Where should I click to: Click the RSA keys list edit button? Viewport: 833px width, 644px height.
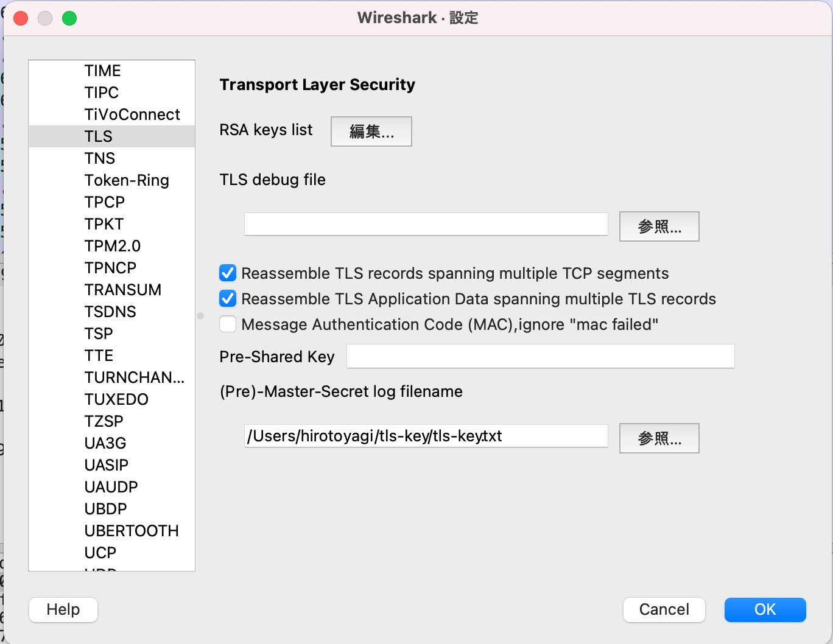click(371, 131)
